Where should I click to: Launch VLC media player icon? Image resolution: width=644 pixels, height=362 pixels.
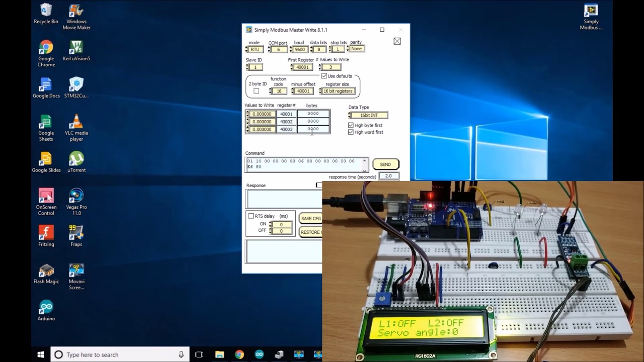coord(76,128)
